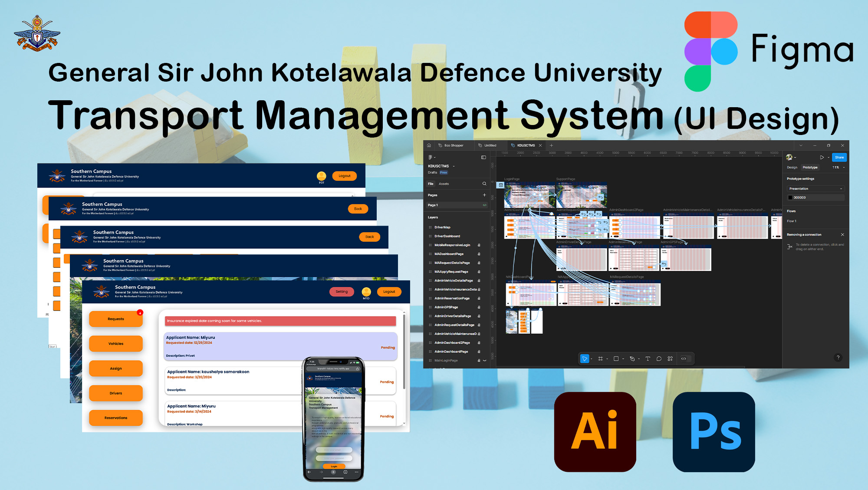This screenshot has height=490, width=868.
Task: Select the Rectangle shape tool
Action: [x=616, y=358]
